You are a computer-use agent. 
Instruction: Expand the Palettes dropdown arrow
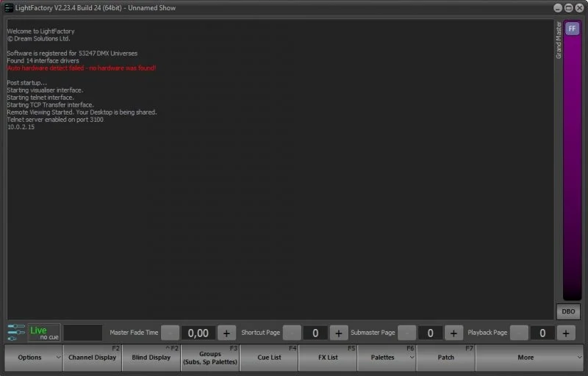tap(412, 358)
